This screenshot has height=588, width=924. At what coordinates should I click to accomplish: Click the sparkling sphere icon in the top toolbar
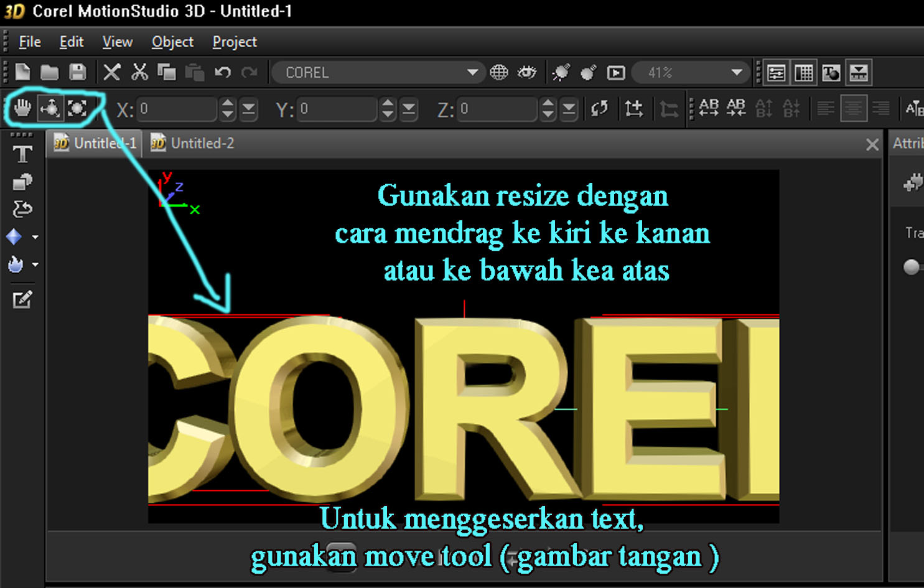(x=561, y=73)
